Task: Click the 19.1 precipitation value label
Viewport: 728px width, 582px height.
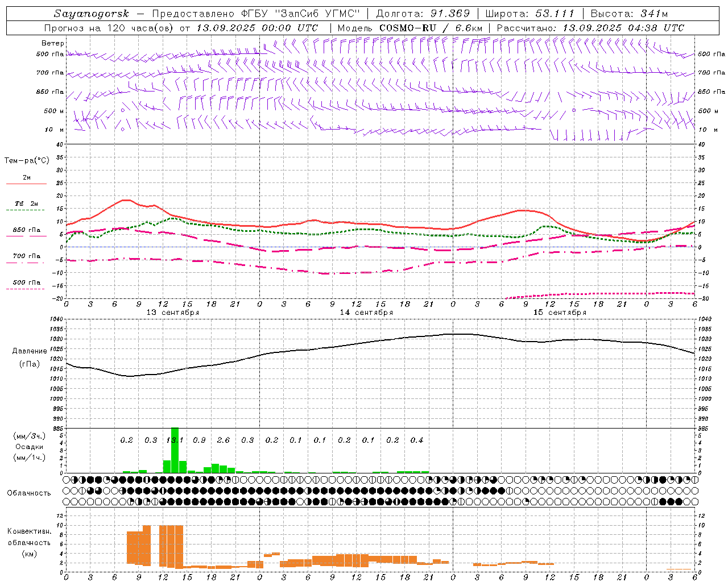Action: (175, 440)
